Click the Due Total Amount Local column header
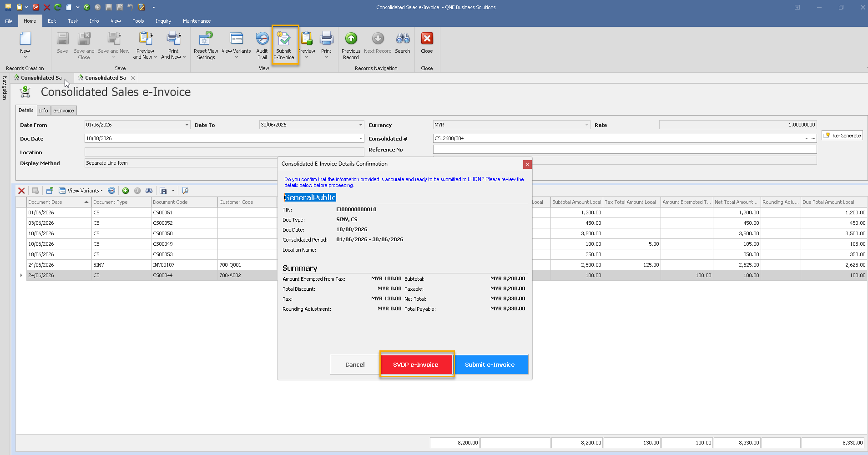The width and height of the screenshot is (868, 455). click(834, 202)
